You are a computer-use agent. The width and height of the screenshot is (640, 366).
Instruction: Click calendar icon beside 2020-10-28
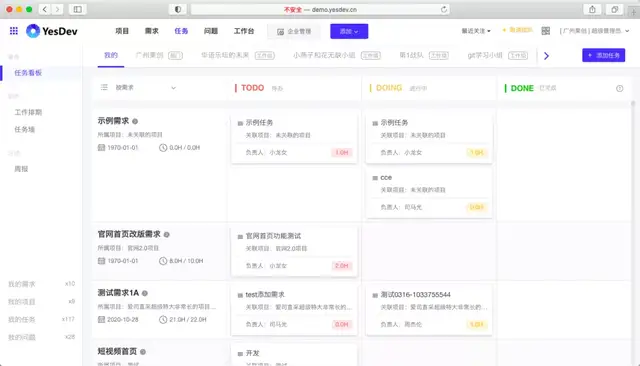(x=101, y=319)
